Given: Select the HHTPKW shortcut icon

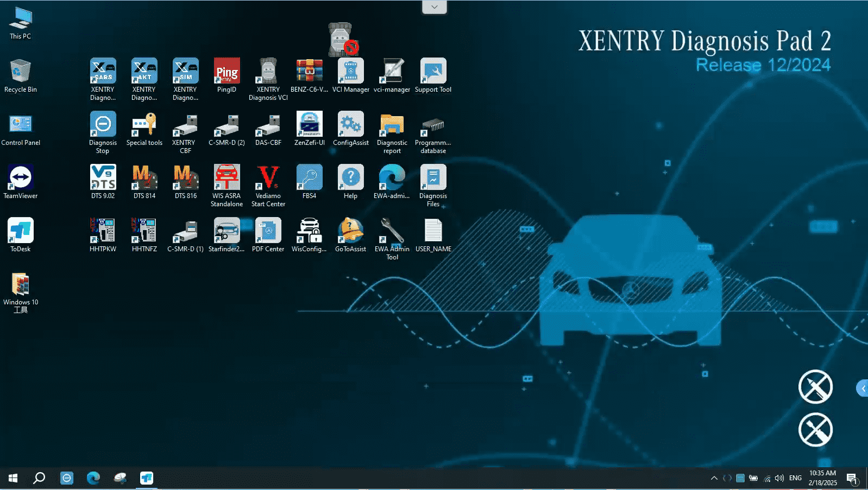Looking at the screenshot, I should pos(103,232).
